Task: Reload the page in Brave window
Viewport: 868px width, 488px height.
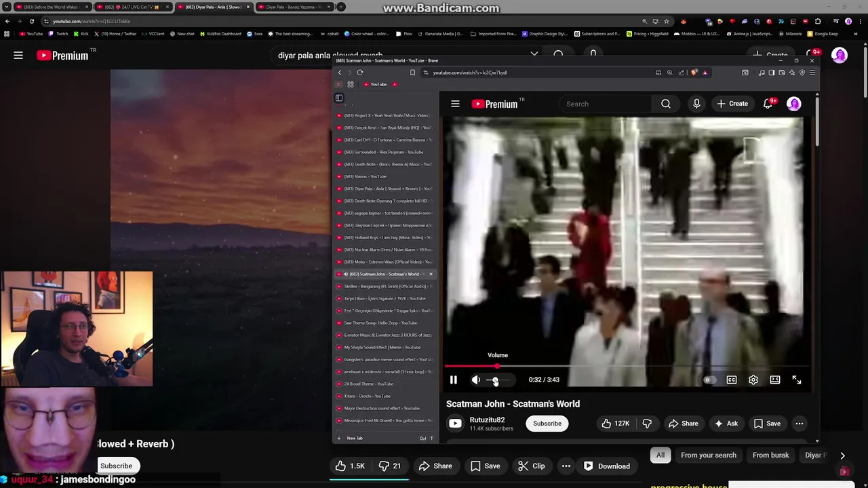Action: click(360, 73)
